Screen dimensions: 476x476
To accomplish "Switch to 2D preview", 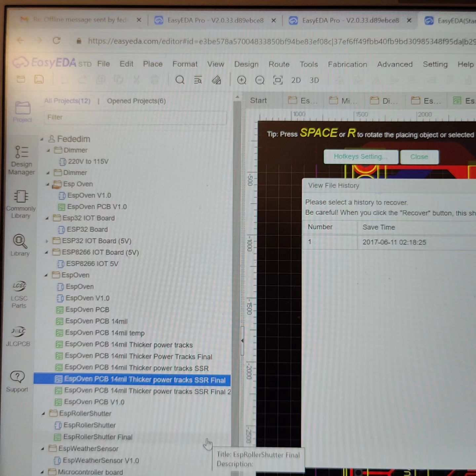I will (x=296, y=80).
